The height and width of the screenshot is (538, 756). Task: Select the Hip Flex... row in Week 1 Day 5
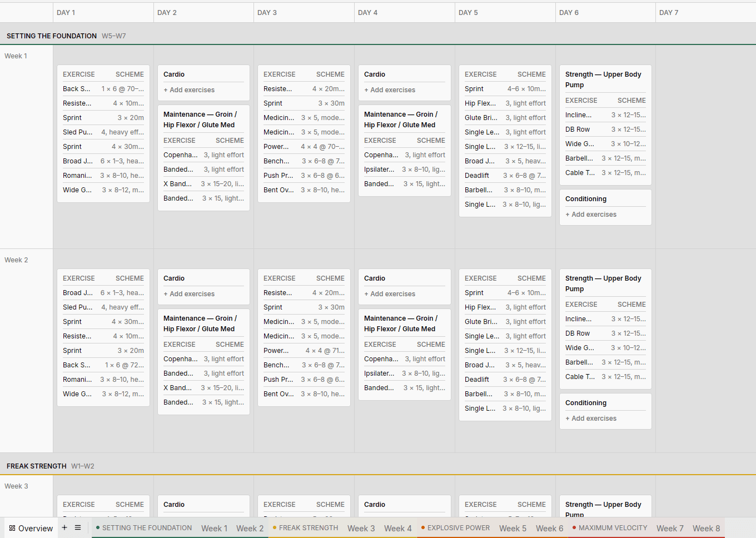[505, 103]
